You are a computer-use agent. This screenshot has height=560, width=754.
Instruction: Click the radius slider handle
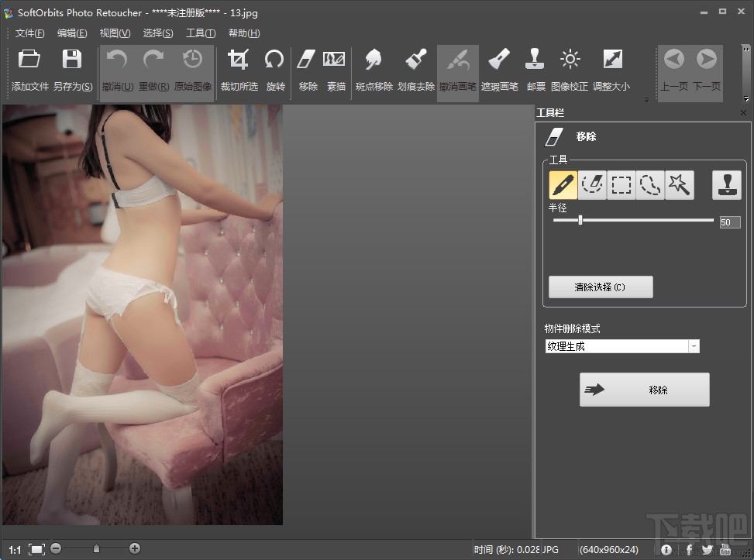coord(580,220)
